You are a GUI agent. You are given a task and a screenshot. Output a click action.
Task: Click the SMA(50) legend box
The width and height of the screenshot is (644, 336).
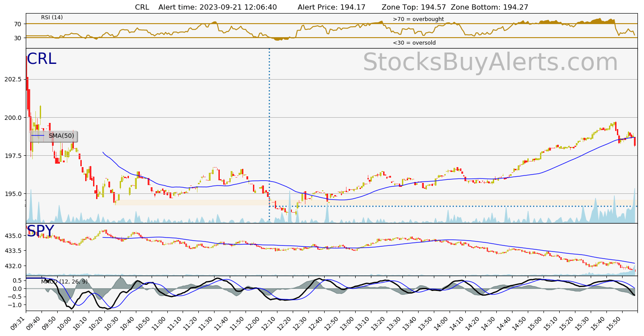tap(53, 136)
